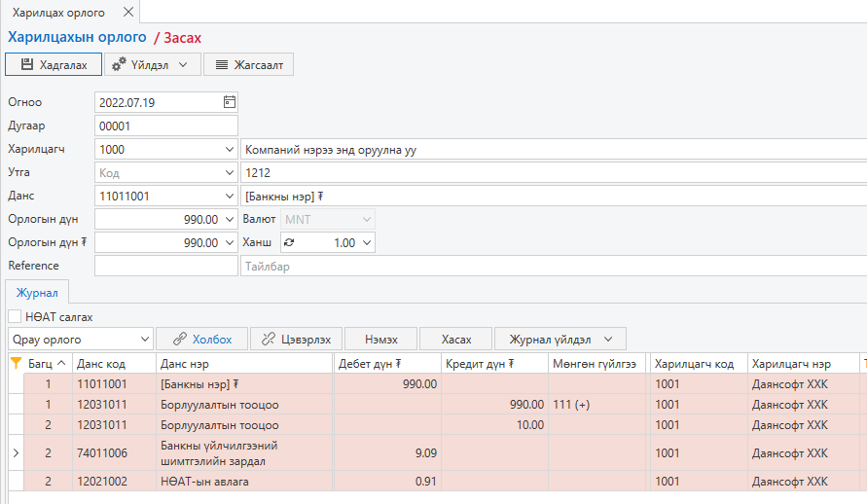The image size is (867, 504).
Task: Click the orange filter icon in grid header
Action: click(x=16, y=363)
